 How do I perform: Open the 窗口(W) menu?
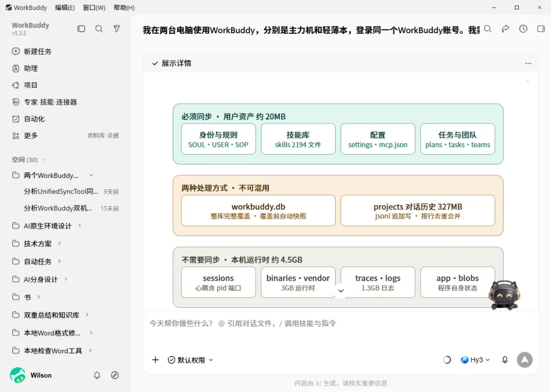pyautogui.click(x=94, y=7)
